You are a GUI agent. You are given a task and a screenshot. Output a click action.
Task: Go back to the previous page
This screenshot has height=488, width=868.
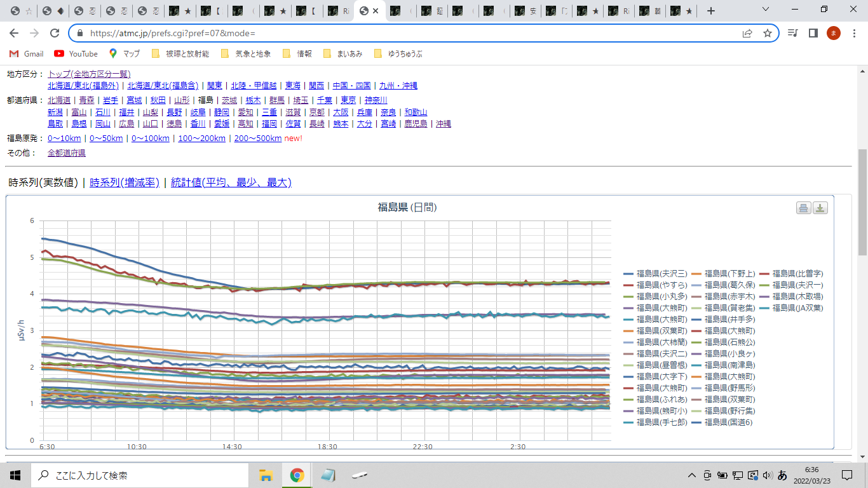(x=14, y=33)
